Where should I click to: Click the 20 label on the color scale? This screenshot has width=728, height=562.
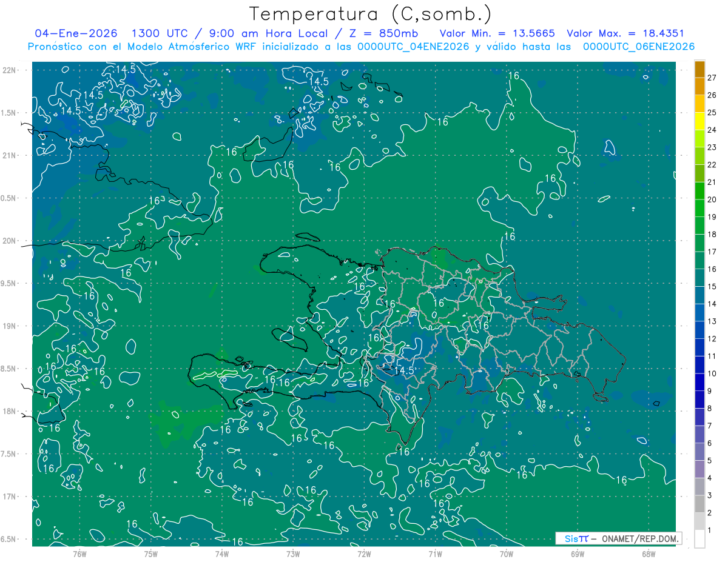click(x=712, y=199)
